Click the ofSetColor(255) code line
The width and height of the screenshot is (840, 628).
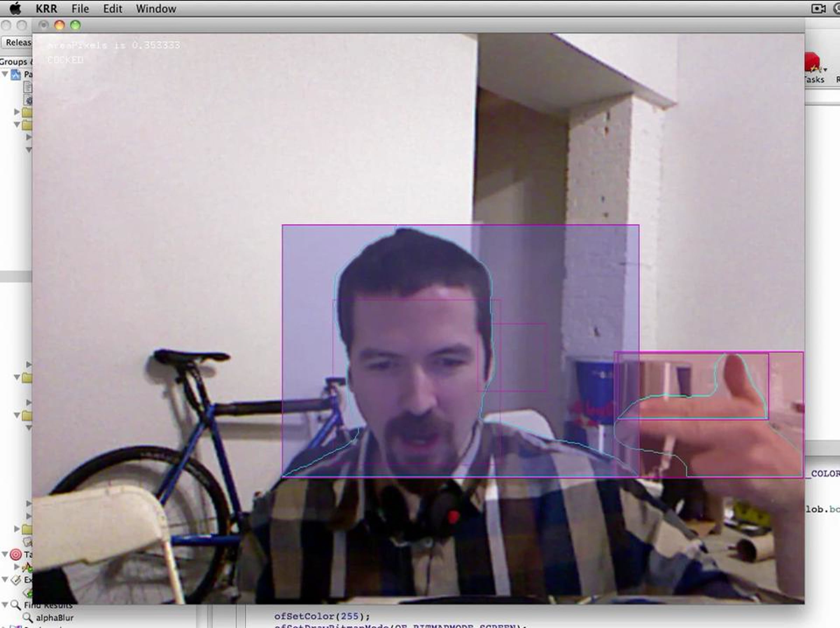pos(322,616)
